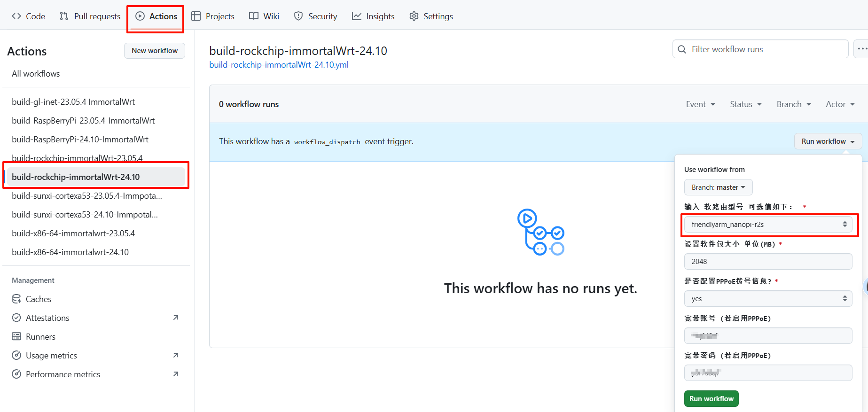Open Attestations page

tap(47, 318)
